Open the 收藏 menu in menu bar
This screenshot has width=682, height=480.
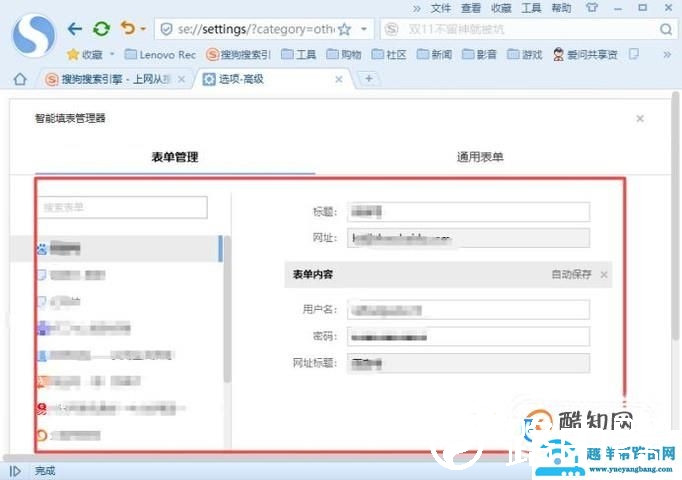[501, 8]
